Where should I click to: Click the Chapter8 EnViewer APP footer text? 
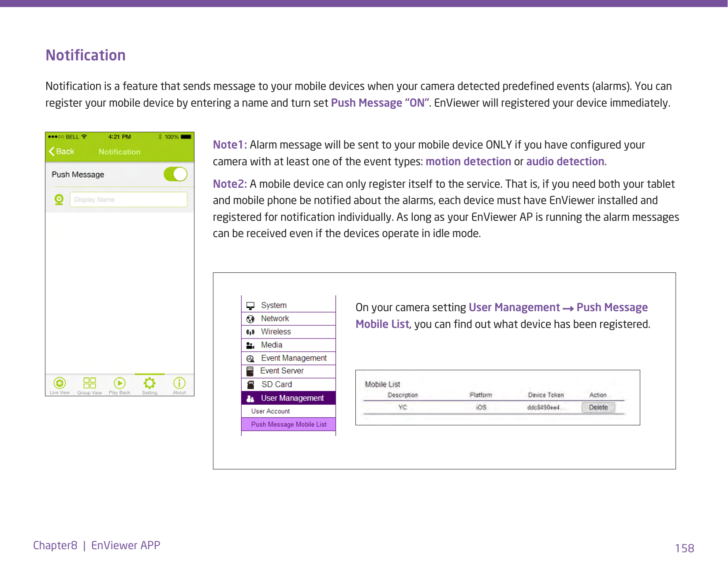[97, 545]
